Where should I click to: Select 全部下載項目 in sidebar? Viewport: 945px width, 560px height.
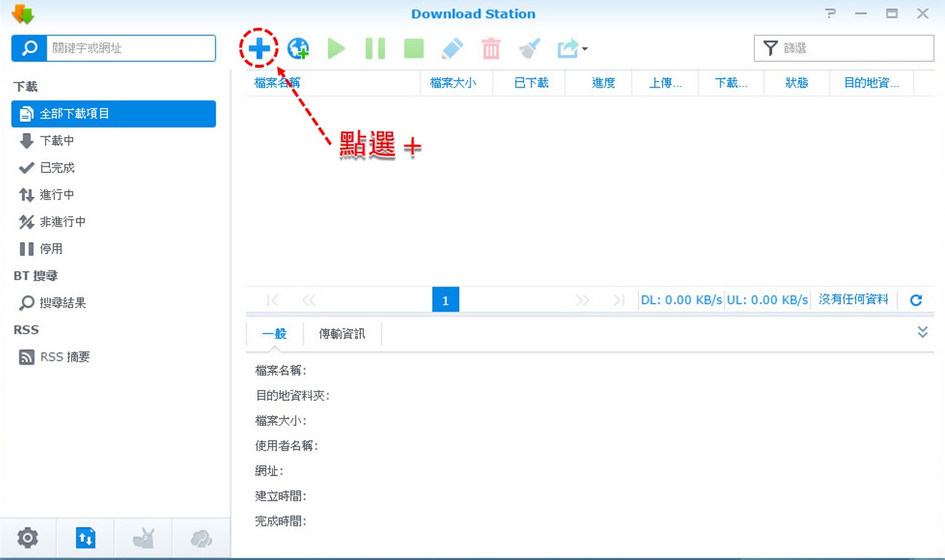click(x=114, y=114)
